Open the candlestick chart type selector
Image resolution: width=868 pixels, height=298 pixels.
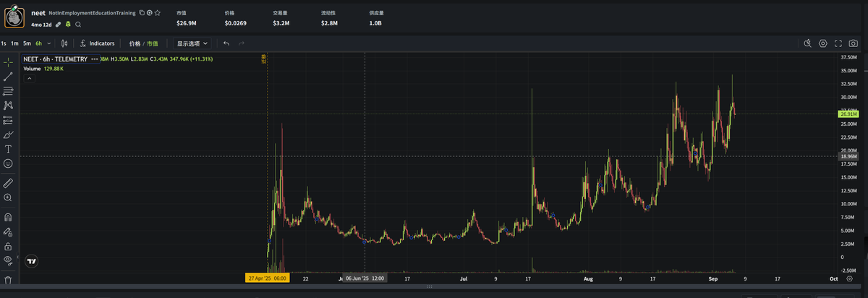(64, 43)
